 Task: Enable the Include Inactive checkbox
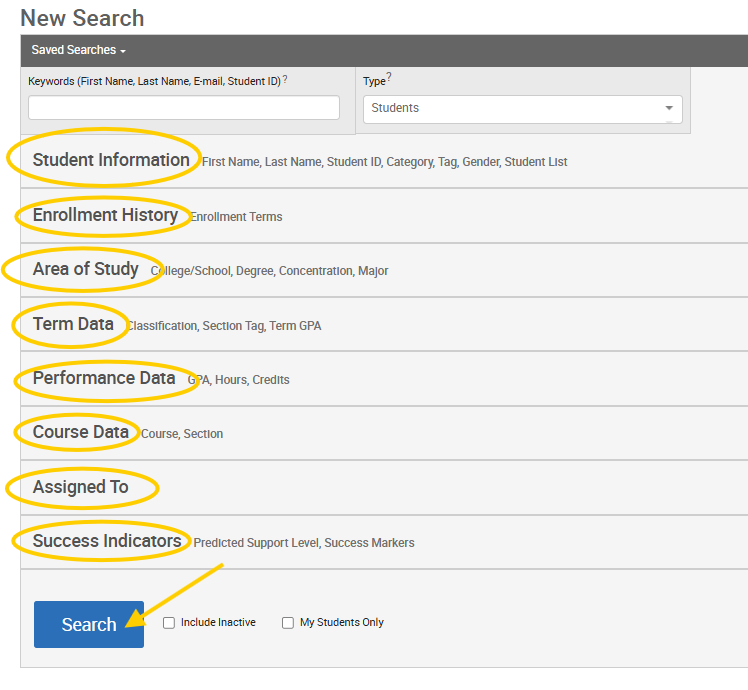click(169, 623)
